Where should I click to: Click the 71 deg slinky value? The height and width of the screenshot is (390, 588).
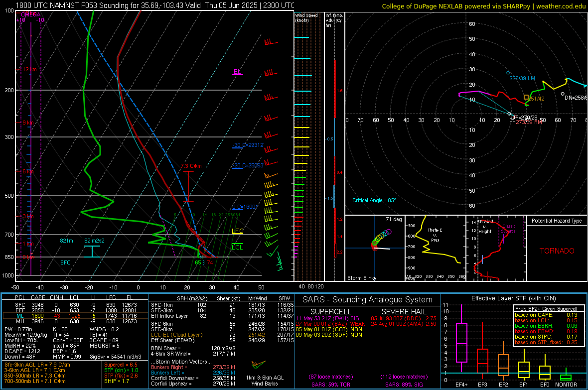point(394,219)
